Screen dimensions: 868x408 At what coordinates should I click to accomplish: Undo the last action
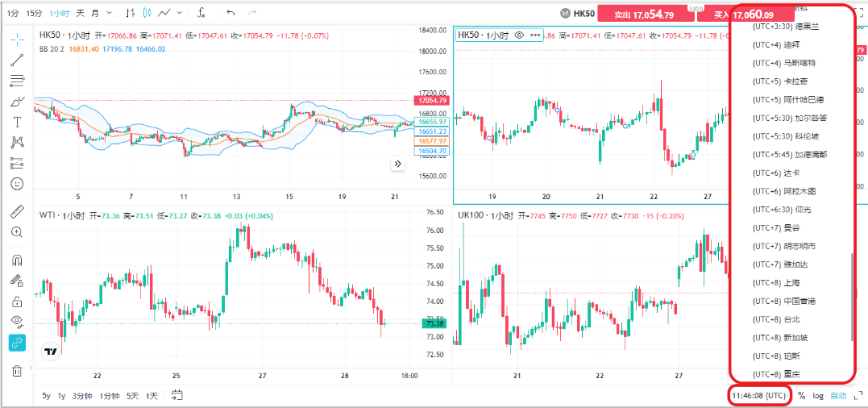click(231, 12)
